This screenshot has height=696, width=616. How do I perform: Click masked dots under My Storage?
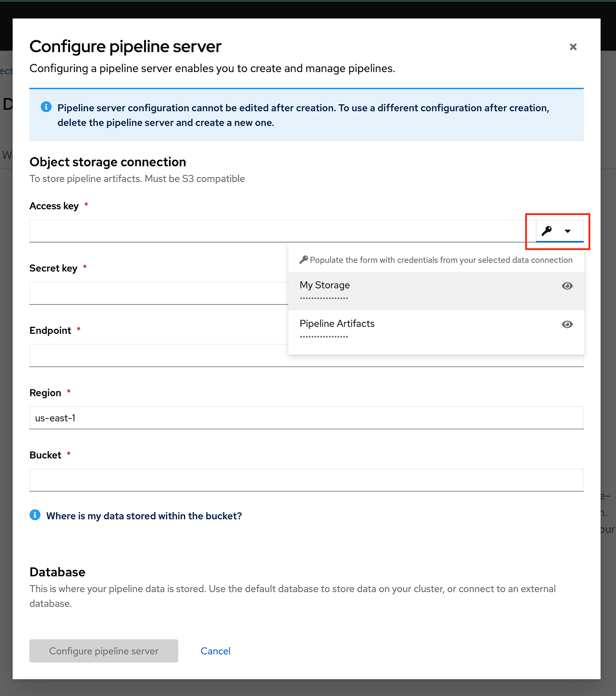pyautogui.click(x=324, y=298)
